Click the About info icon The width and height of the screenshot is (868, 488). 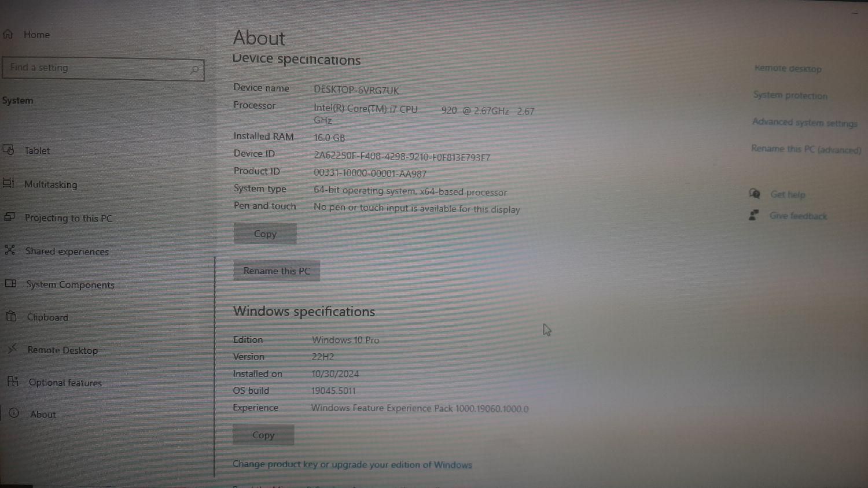point(14,413)
